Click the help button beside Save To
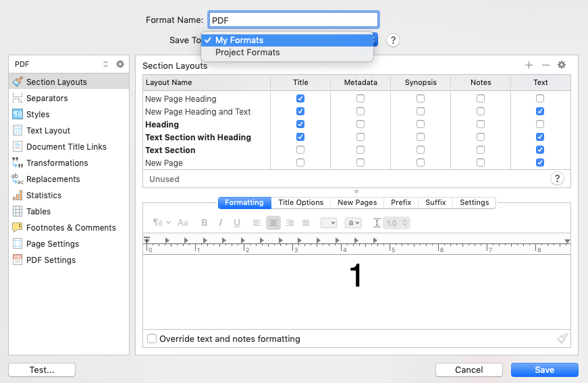This screenshot has width=588, height=383. point(393,40)
